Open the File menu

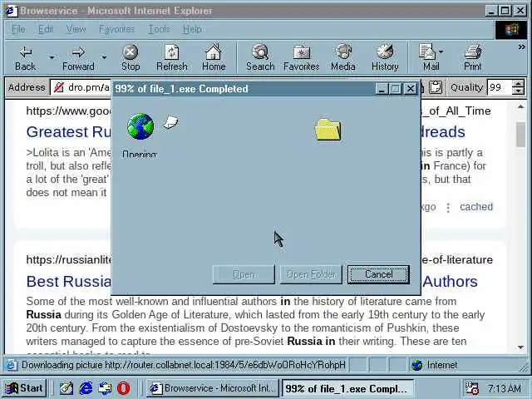click(x=18, y=30)
